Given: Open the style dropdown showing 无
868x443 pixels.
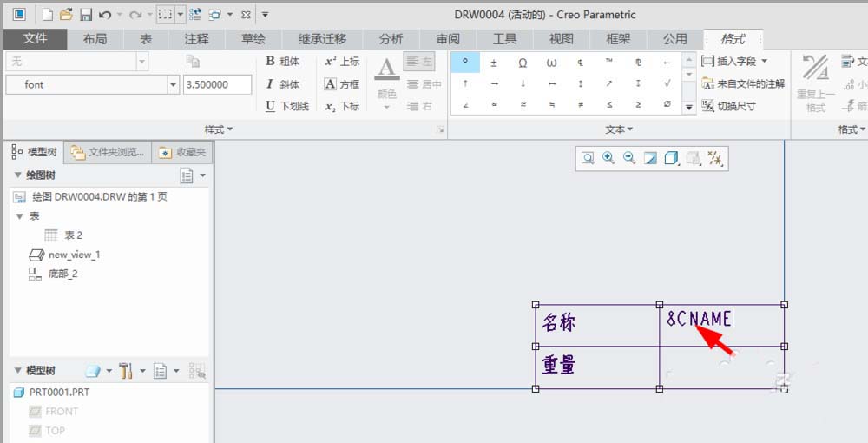Looking at the screenshot, I should (141, 61).
